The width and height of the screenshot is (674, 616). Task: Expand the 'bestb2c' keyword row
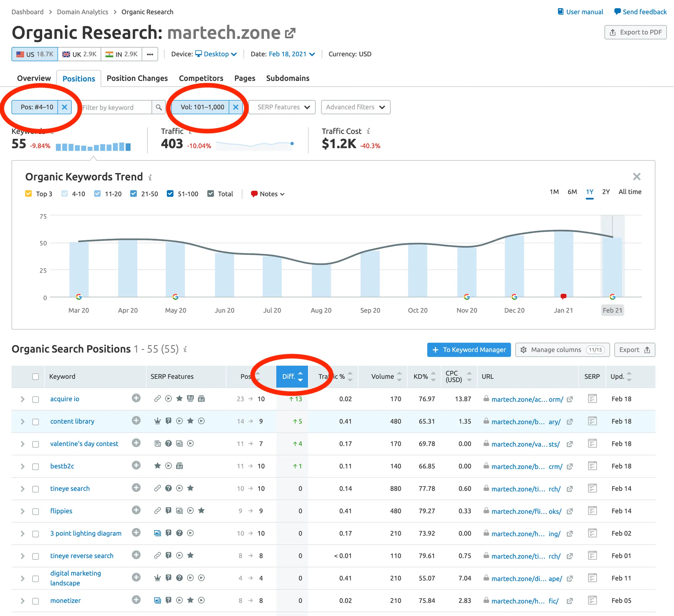click(22, 466)
